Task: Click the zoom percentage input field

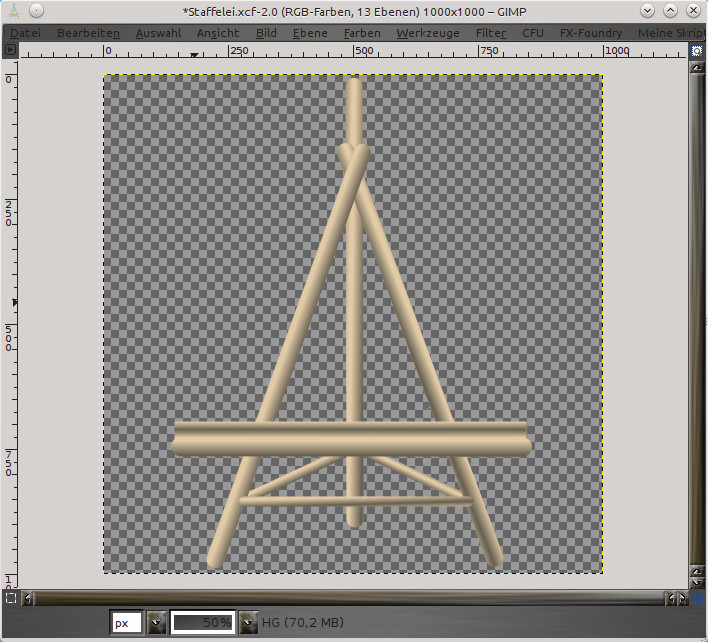Action: (203, 623)
